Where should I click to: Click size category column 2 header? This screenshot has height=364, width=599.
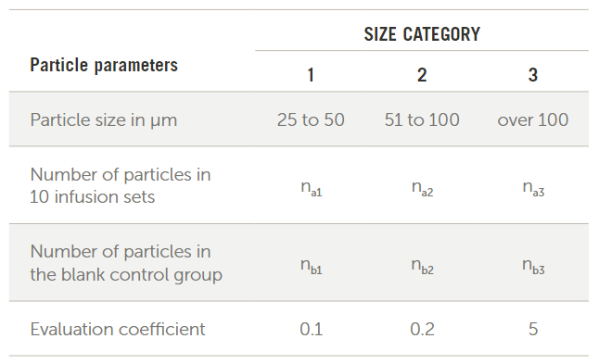coord(422,75)
